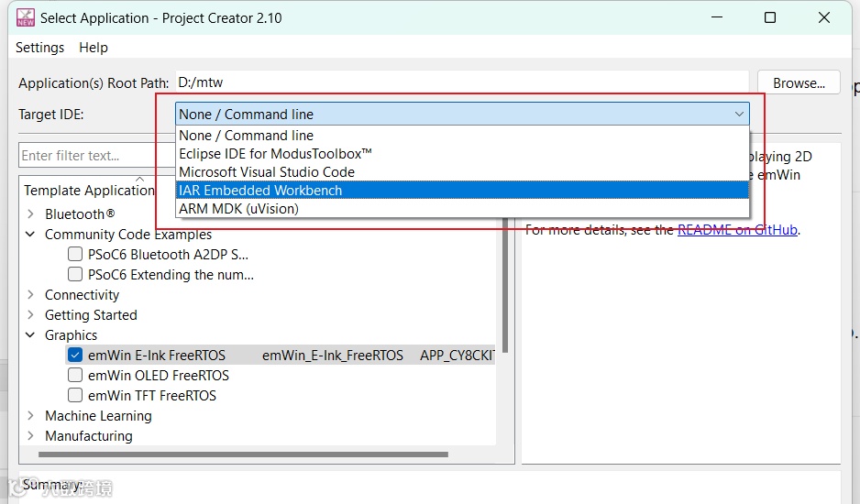Maximize the Project Creator window
Screen dimensions: 860x504
point(770,17)
